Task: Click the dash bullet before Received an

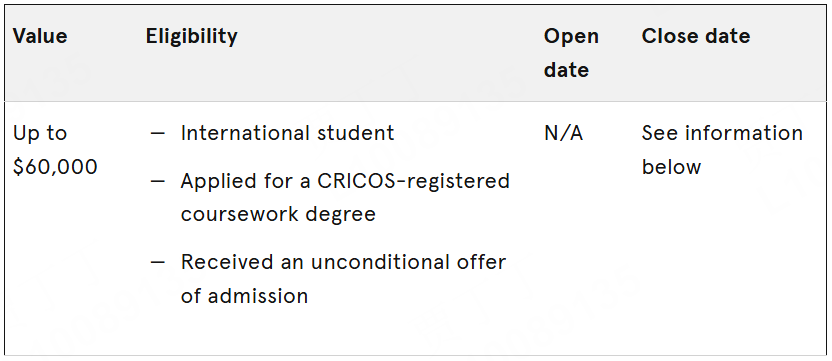Action: [x=158, y=262]
